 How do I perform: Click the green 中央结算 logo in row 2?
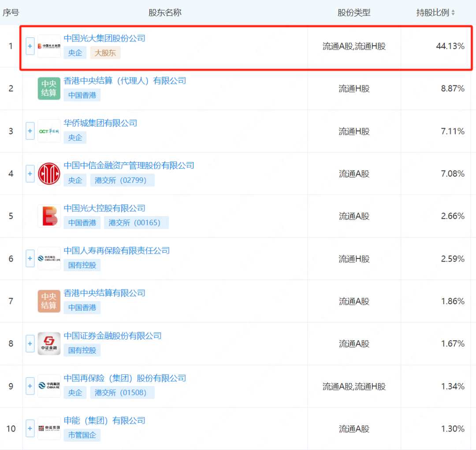click(49, 89)
